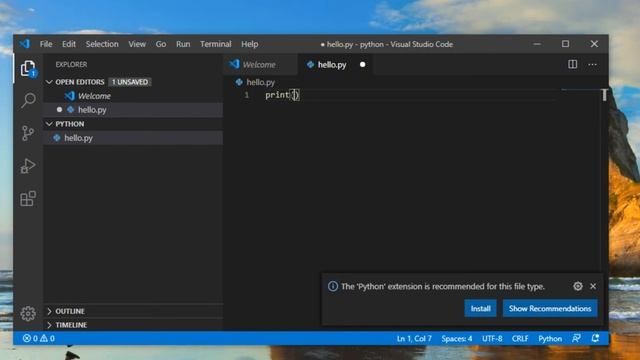
Task: Open the Explorer view in activity bar
Action: pos(28,69)
